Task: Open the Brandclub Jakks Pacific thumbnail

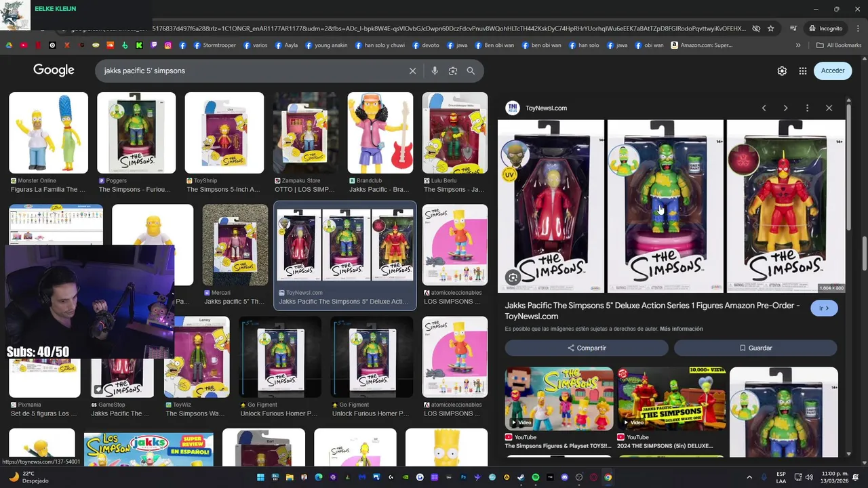Action: pos(380,133)
